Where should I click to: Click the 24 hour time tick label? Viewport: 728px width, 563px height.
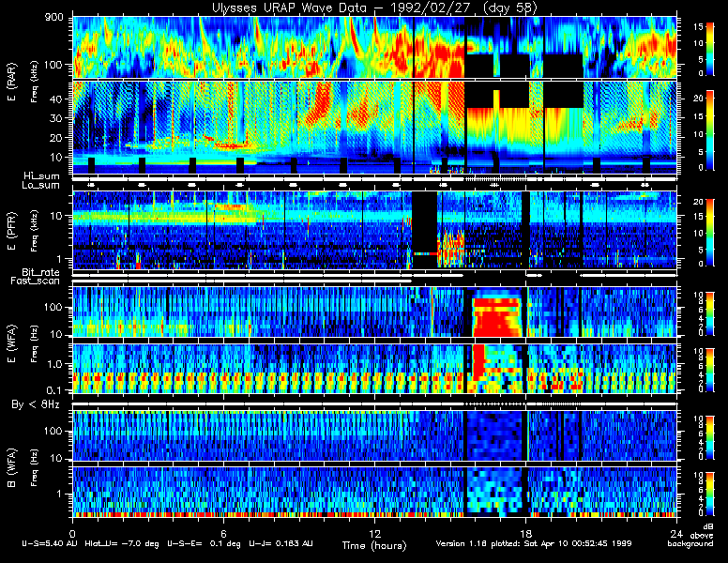pyautogui.click(x=676, y=533)
